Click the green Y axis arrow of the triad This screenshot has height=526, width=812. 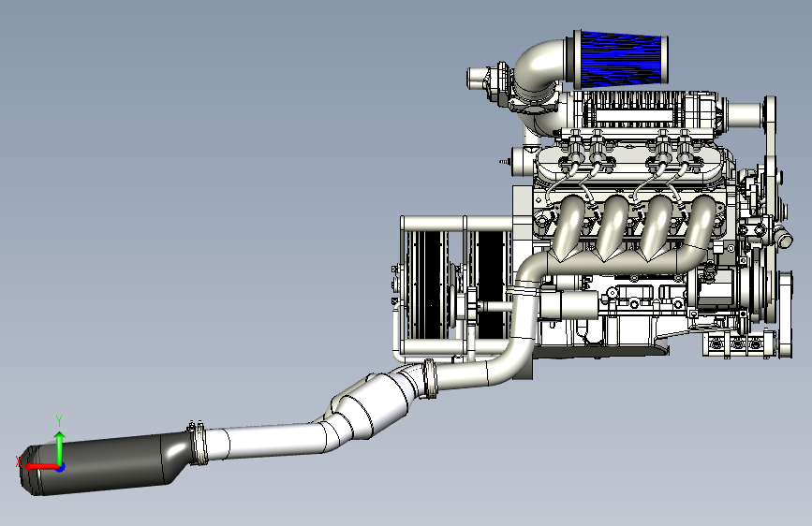pos(60,448)
